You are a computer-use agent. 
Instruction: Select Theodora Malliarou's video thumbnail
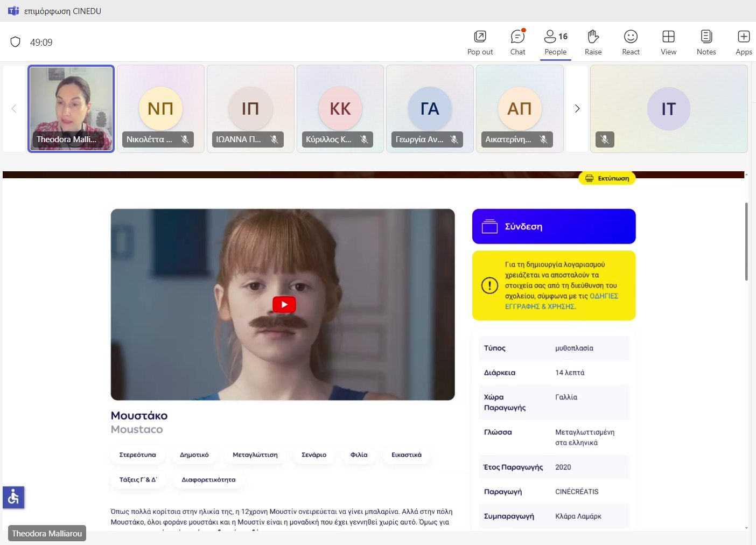click(71, 109)
